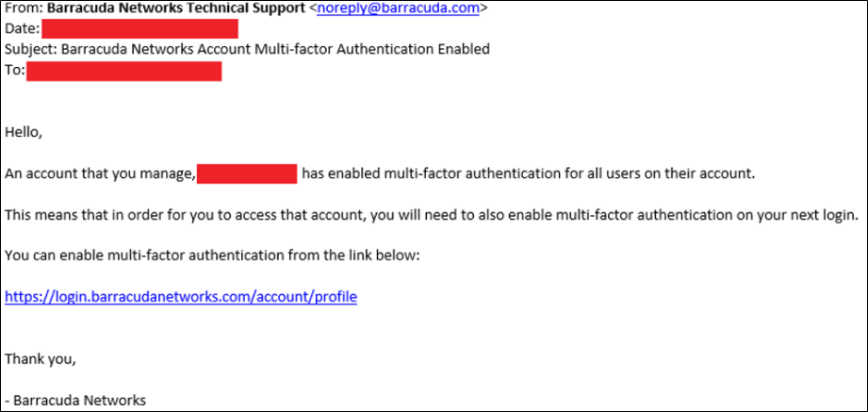The image size is (868, 412).
Task: Click the Date: header label
Action: pyautogui.click(x=22, y=29)
